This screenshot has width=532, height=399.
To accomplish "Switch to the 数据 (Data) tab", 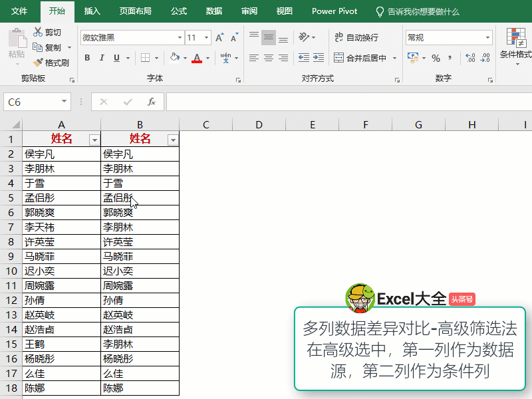I will [x=214, y=11].
